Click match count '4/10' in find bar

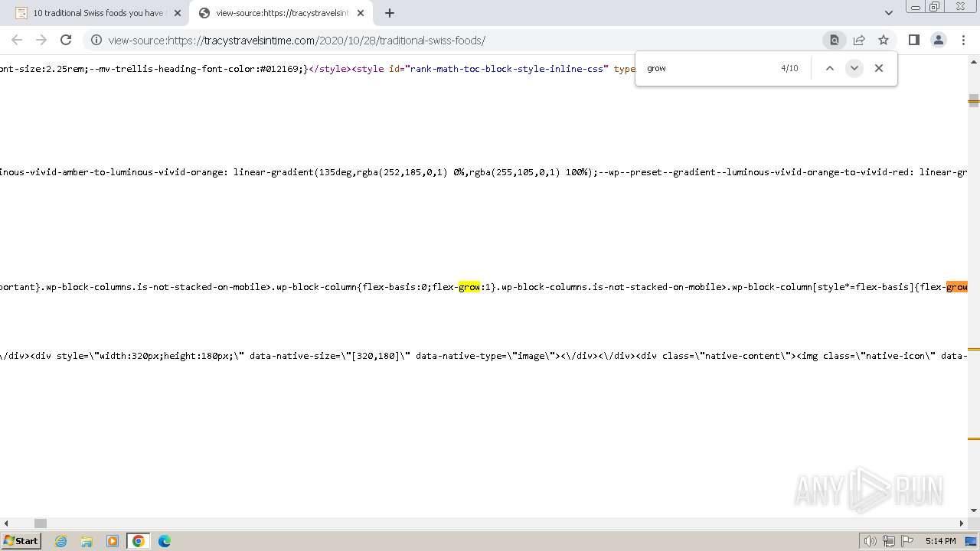pos(789,68)
